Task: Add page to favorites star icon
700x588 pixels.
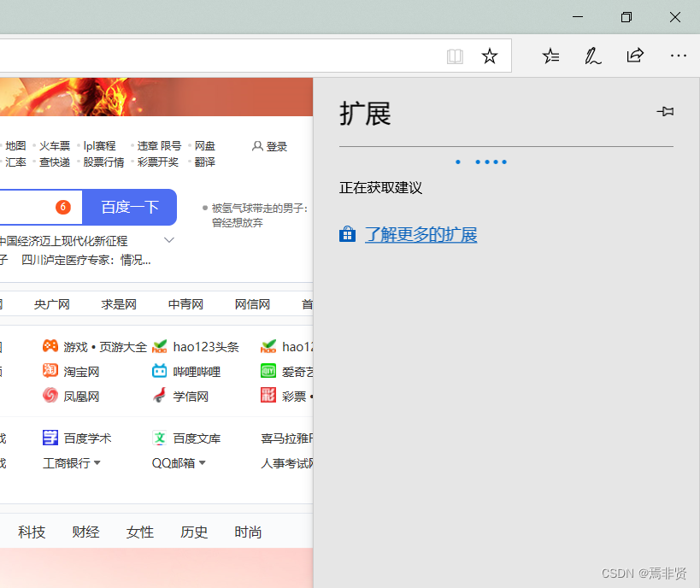Action: (x=489, y=56)
